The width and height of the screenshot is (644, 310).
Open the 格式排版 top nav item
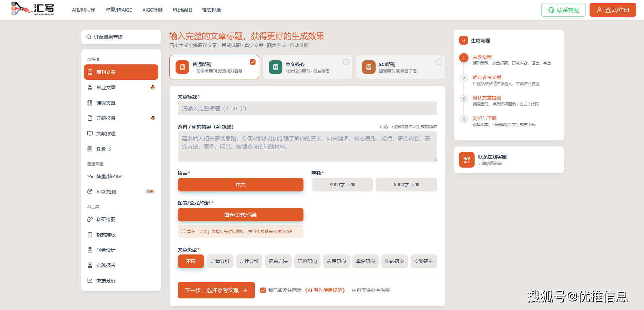pos(212,10)
